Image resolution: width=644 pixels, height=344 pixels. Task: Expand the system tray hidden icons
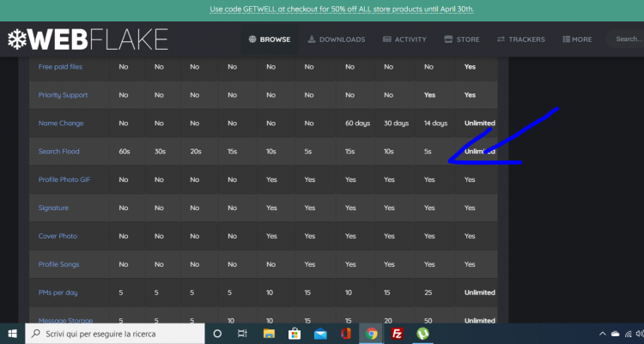[601, 333]
